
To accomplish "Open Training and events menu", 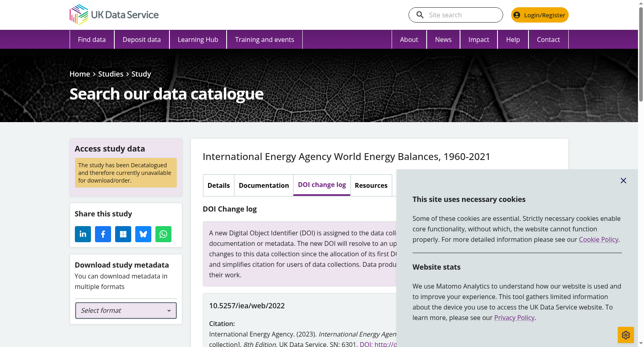I will (264, 39).
